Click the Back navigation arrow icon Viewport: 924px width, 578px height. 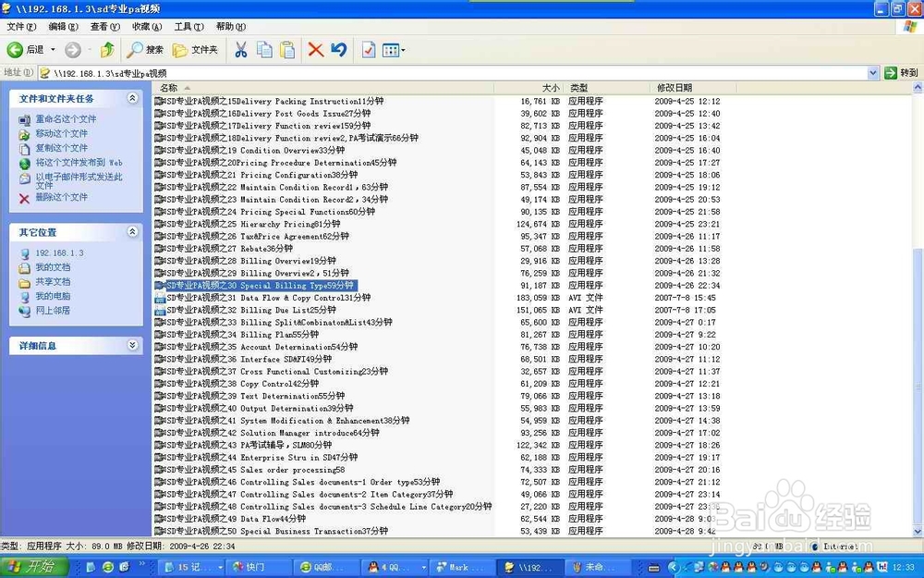click(x=15, y=50)
